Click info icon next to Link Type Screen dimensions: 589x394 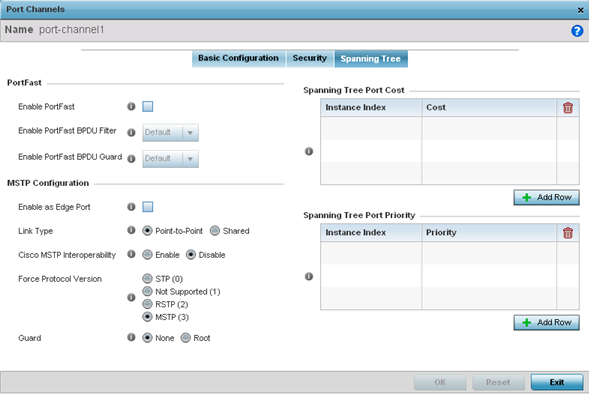[x=131, y=230]
